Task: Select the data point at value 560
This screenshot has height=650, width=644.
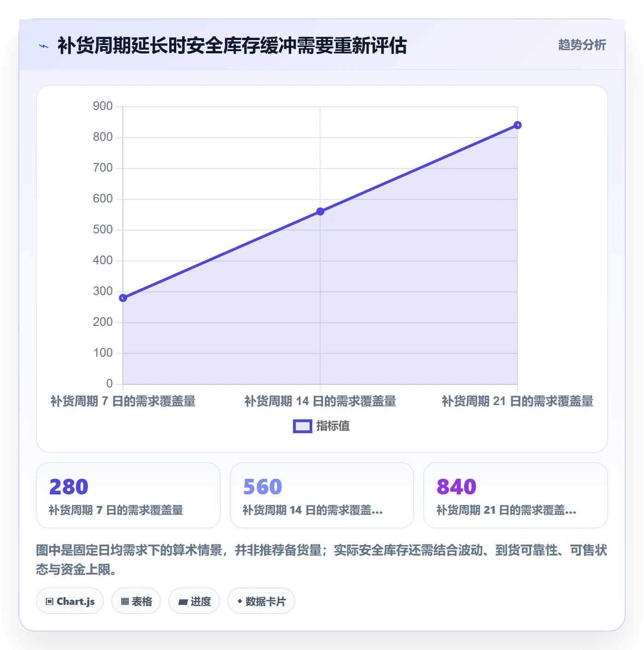Action: [320, 212]
